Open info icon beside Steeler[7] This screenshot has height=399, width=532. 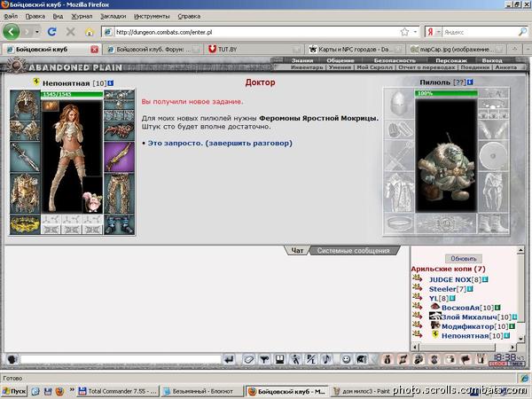tap(470, 289)
